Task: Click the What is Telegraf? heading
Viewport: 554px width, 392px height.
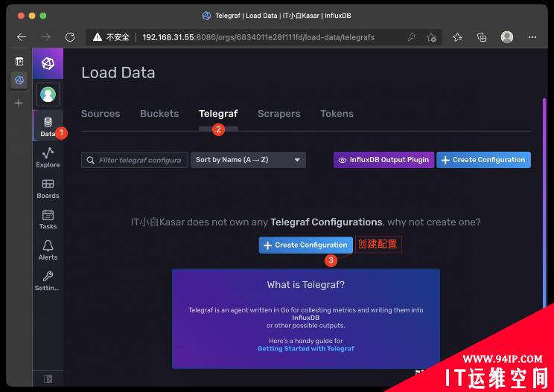Action: coord(305,285)
